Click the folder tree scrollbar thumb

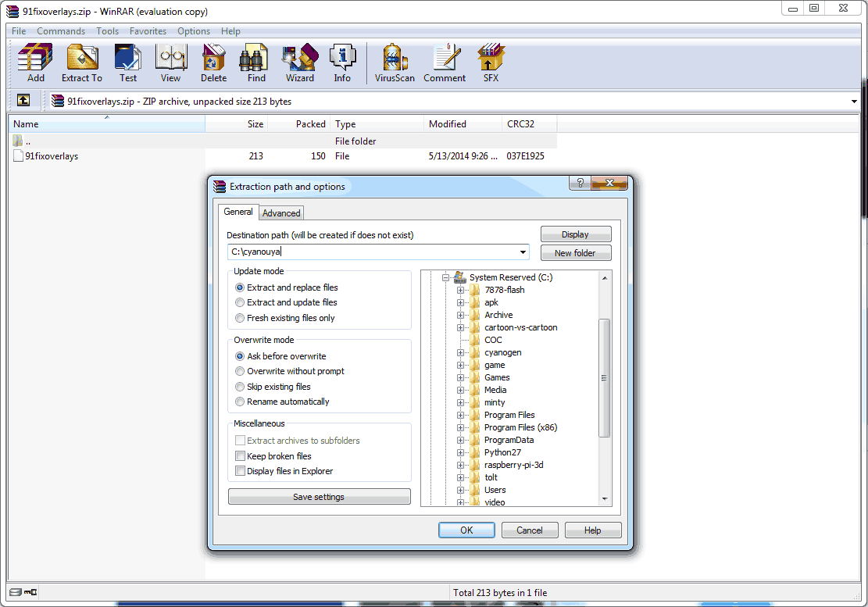(x=605, y=378)
